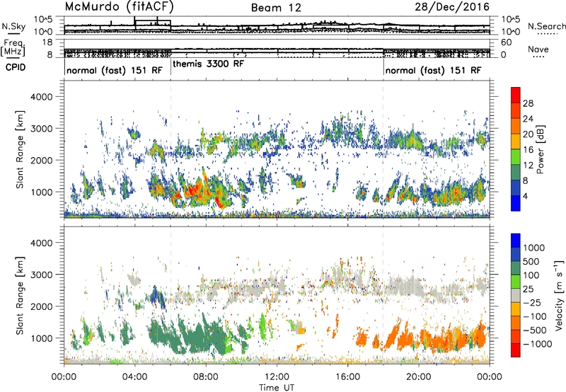Click the orange velocity patch near 18:30

tap(392, 338)
